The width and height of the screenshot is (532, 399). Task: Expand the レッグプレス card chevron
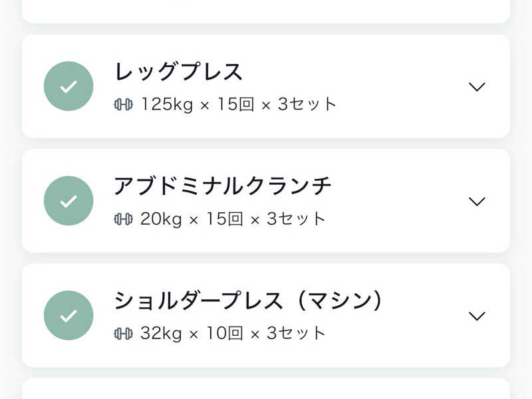click(x=477, y=86)
